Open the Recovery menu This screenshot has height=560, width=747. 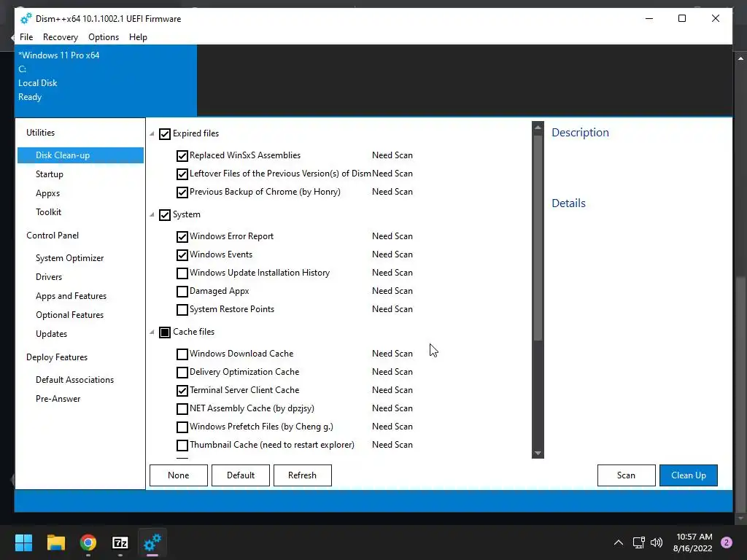[61, 36]
